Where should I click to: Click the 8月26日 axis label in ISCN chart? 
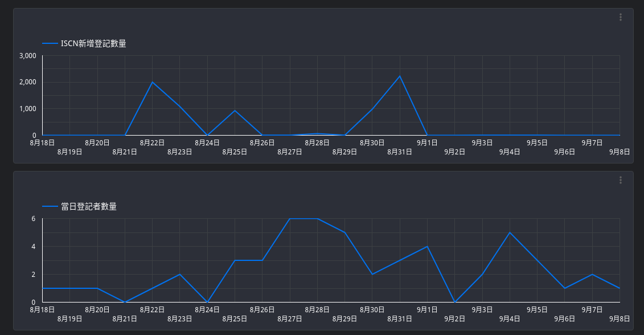tap(262, 142)
